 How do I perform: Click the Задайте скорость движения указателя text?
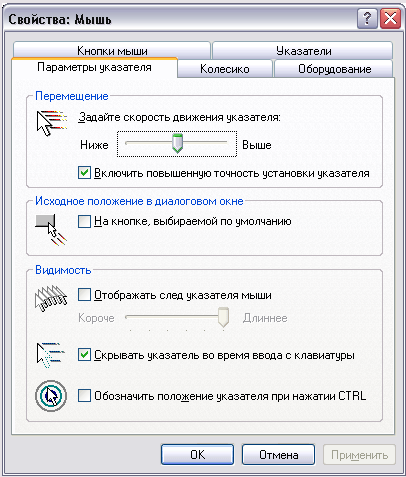(x=179, y=117)
